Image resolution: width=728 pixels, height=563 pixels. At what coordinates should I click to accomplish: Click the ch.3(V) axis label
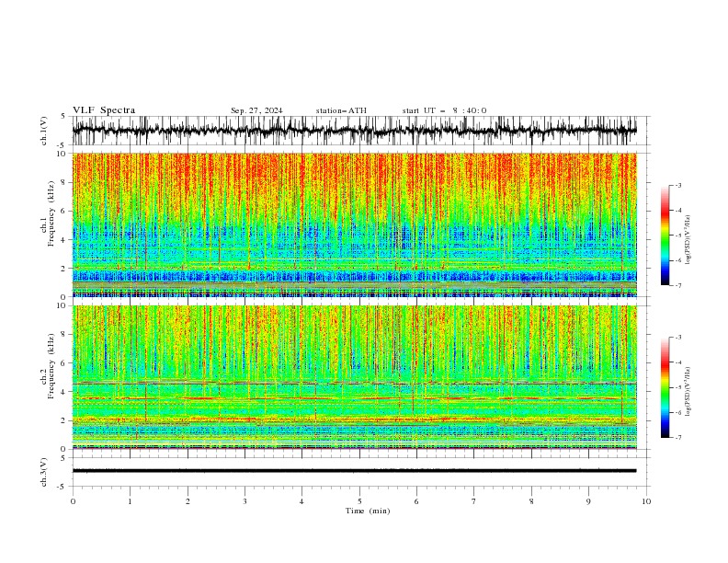pyautogui.click(x=44, y=472)
